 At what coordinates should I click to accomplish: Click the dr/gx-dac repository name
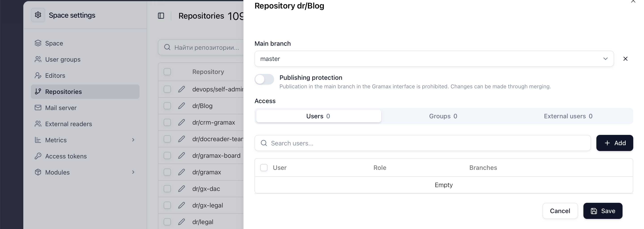point(206,189)
